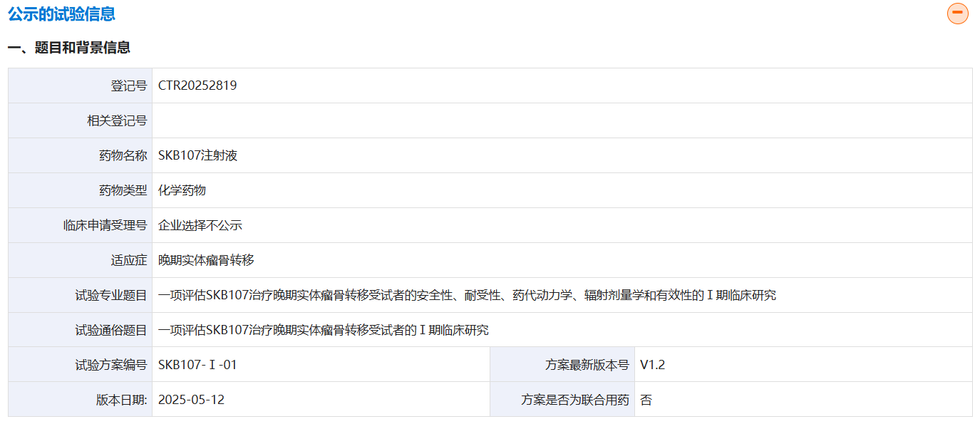Click the 适应症 label cell
980x424 pixels.
tap(81, 260)
